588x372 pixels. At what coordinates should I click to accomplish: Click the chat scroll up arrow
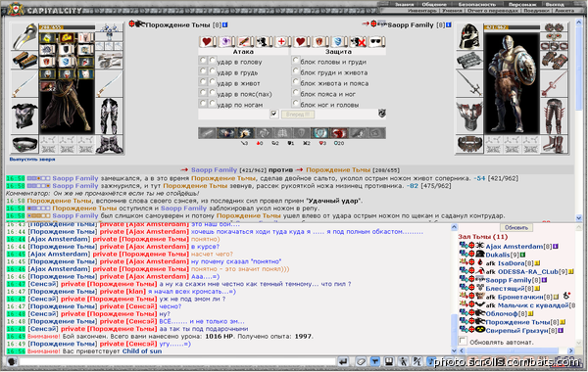454,227
